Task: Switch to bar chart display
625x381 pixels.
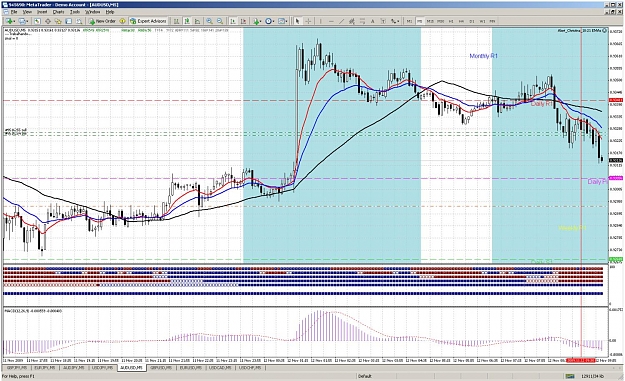Action: pyautogui.click(x=176, y=21)
